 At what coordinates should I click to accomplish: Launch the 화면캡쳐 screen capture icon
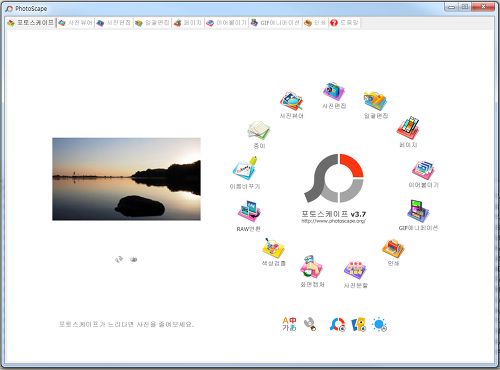click(x=312, y=267)
